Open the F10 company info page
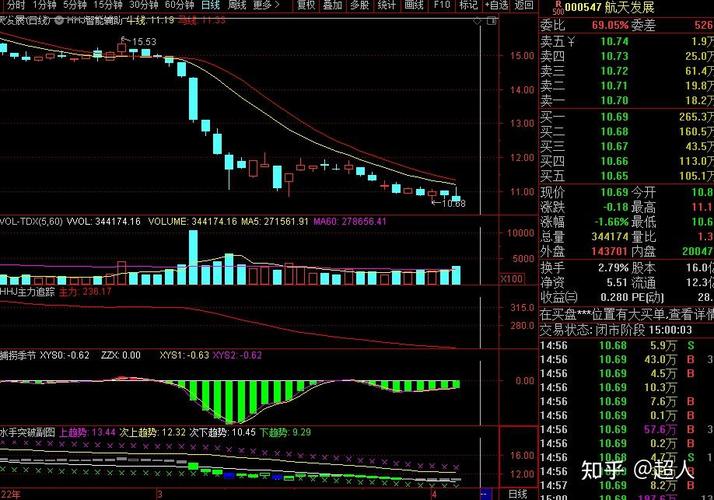The height and width of the screenshot is (500, 714). pyautogui.click(x=441, y=6)
